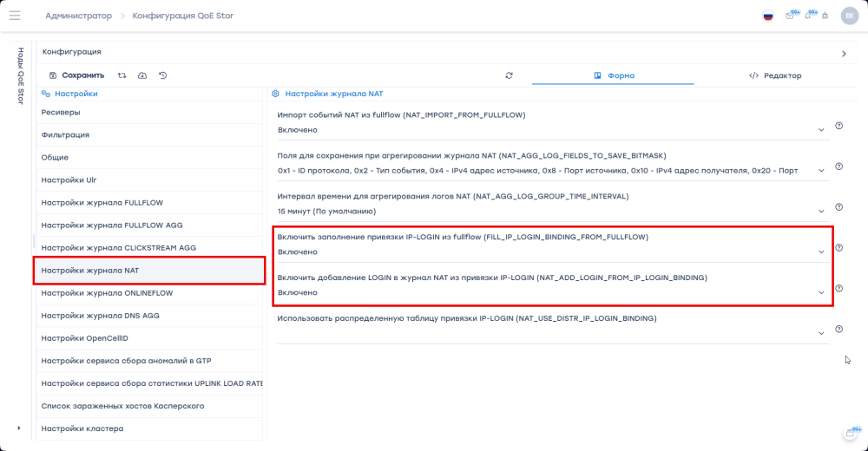Click the refresh icon beside the Форма tab

(509, 75)
